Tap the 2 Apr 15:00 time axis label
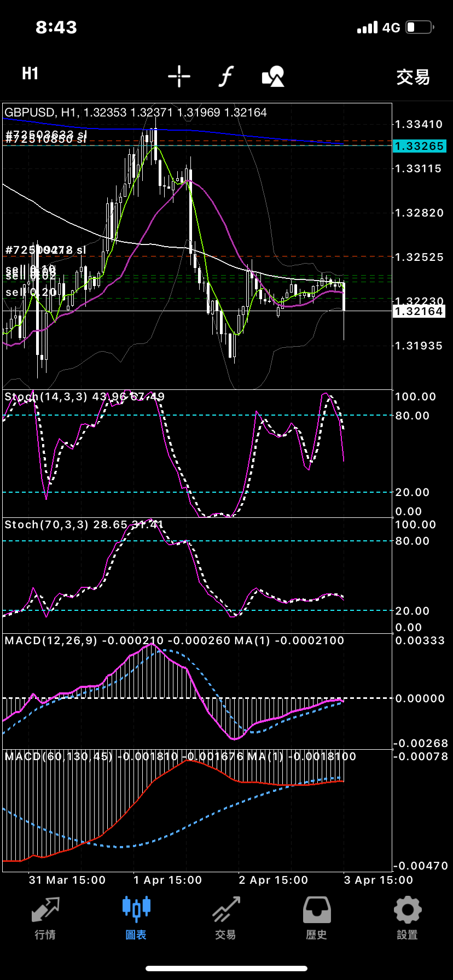This screenshot has width=453, height=980. point(273,880)
